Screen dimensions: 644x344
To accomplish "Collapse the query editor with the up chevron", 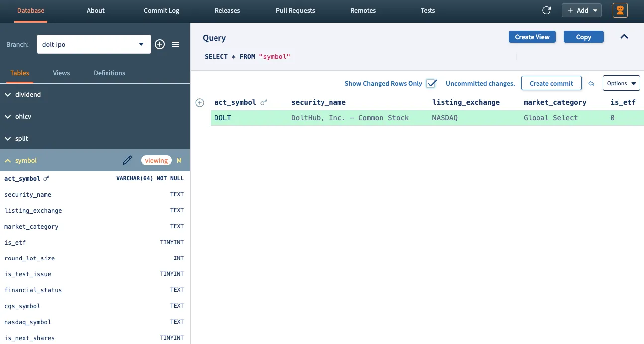I will tap(624, 37).
